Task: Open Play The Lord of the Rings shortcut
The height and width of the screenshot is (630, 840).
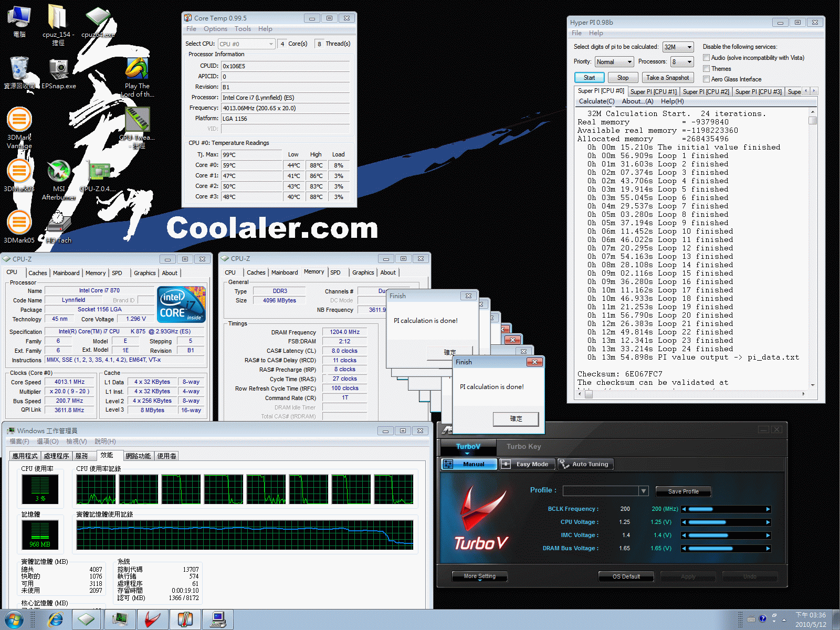Action: (137, 76)
